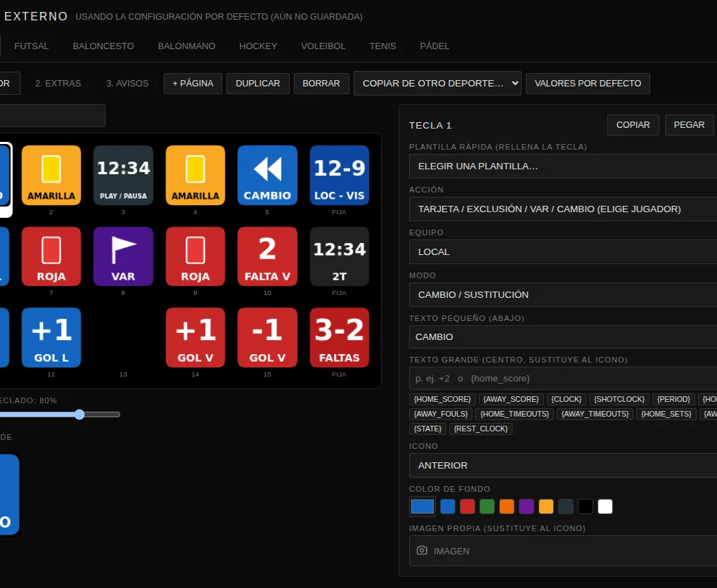Insert the {CLOCK} placeholder chip
The width and height of the screenshot is (717, 588).
point(566,399)
